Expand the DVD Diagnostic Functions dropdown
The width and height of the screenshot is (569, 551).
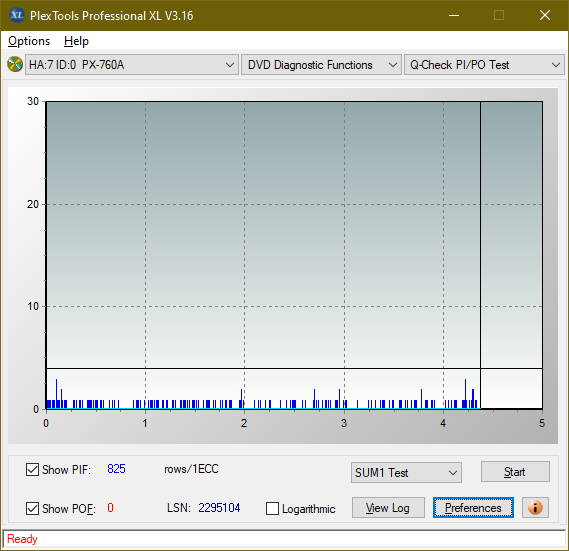pyautogui.click(x=321, y=65)
